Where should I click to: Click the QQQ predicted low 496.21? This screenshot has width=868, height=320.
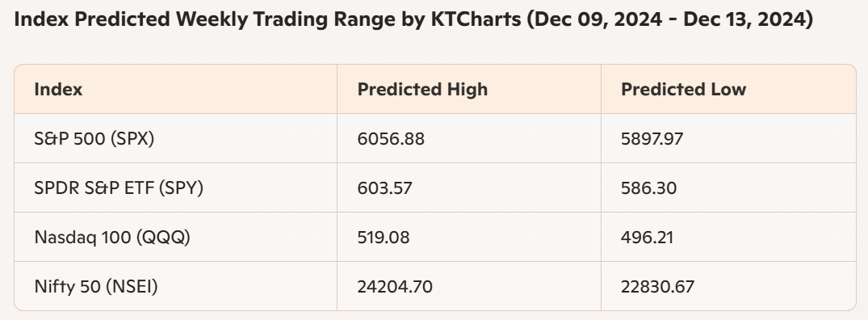(x=647, y=237)
